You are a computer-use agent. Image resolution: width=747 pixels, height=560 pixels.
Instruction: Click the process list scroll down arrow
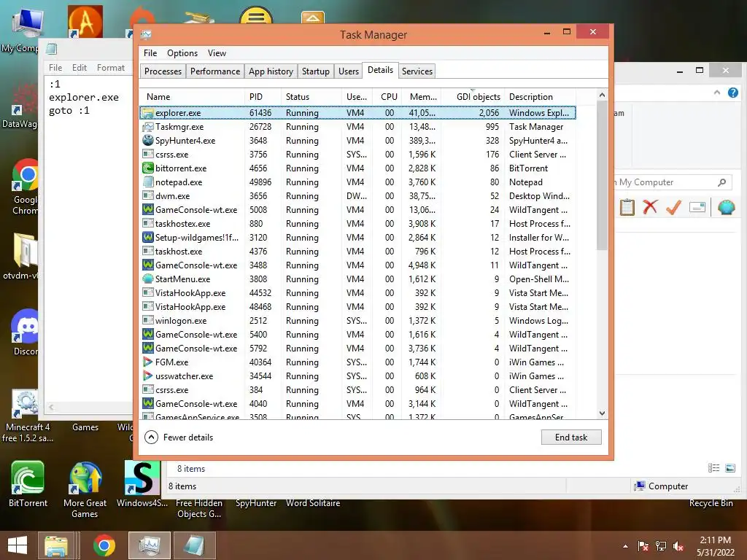click(602, 413)
